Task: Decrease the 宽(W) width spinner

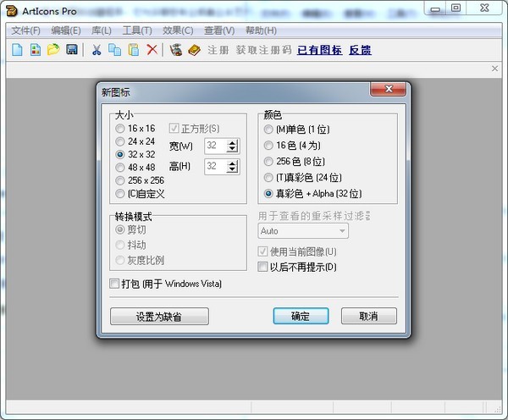Action: pos(232,149)
